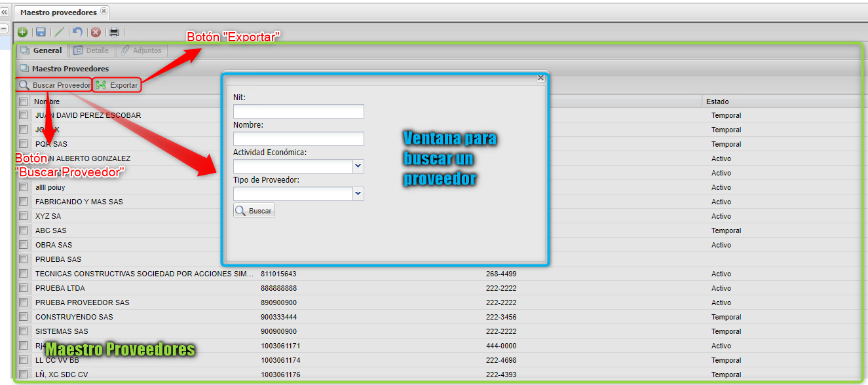Screen dimensions: 868x385
Task: Click Nit value 900333444
Action: (278, 317)
